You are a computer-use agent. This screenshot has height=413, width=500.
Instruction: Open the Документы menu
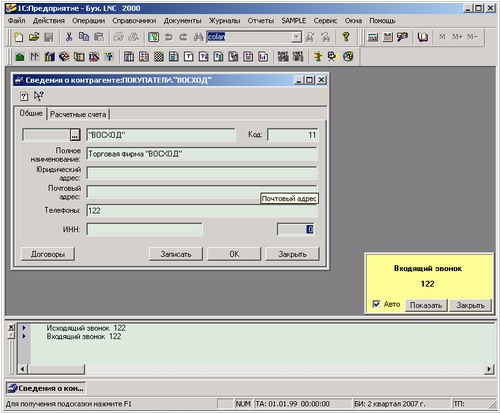[182, 21]
